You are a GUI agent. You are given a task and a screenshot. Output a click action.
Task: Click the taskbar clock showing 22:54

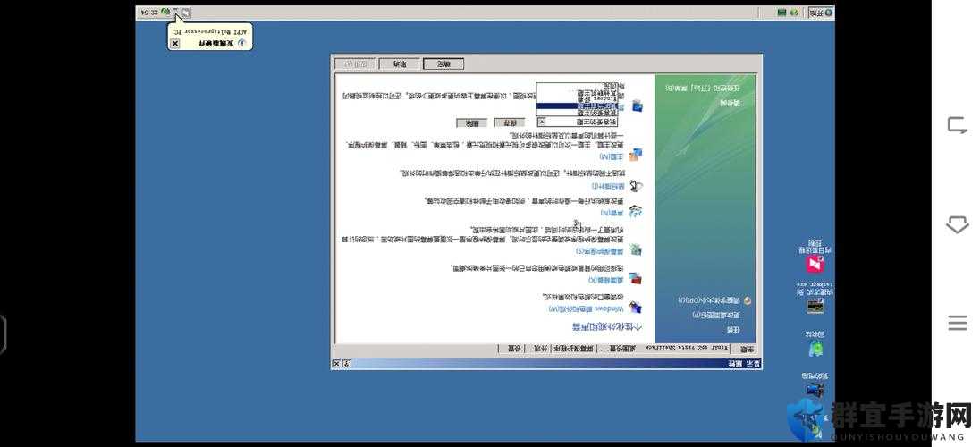[x=148, y=12]
